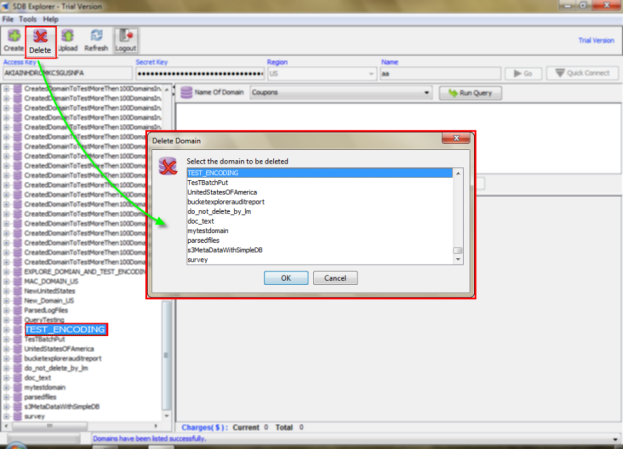Select mytestdomain in the delete list
This screenshot has width=623, height=449.
(x=319, y=230)
